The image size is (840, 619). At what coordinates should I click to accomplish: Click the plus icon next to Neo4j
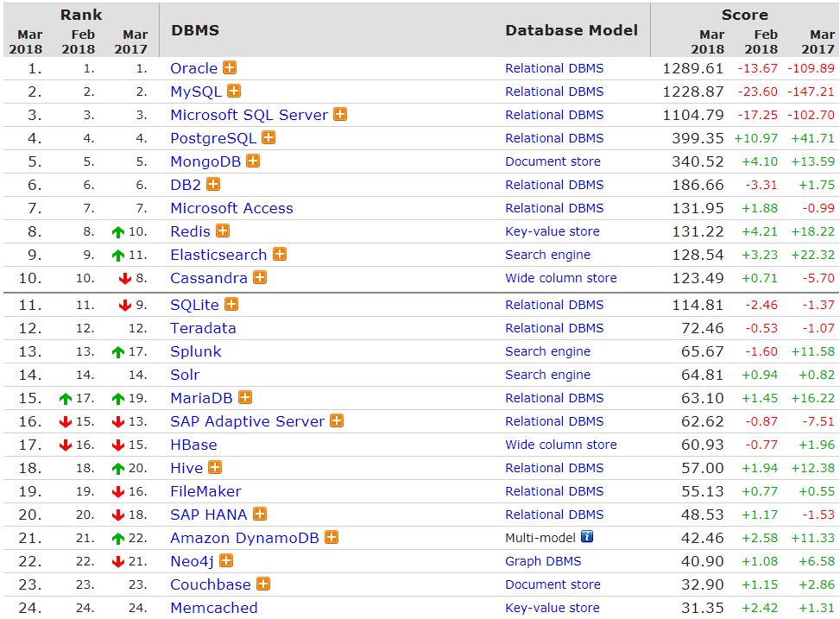tap(226, 560)
